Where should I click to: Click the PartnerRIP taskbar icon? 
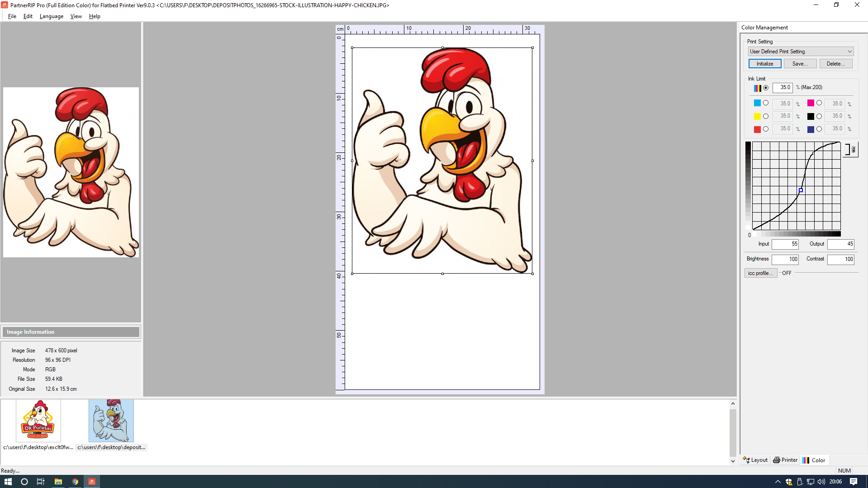pos(92,482)
